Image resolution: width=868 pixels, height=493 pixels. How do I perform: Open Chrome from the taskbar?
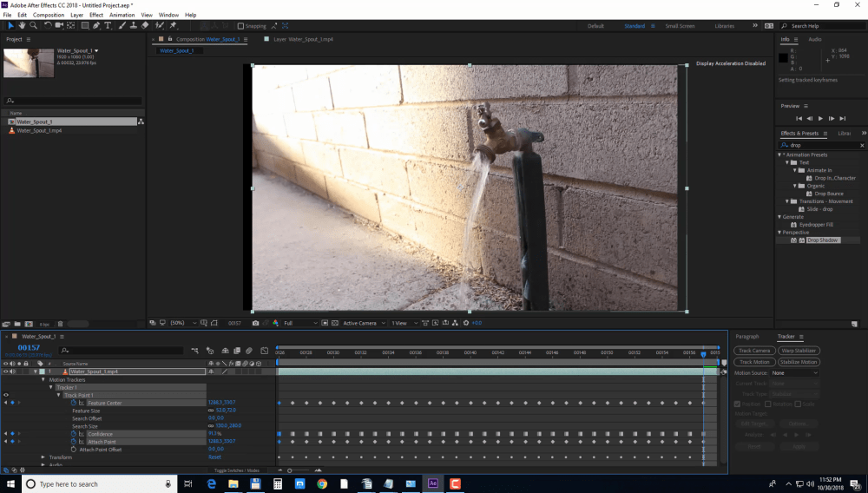(322, 483)
